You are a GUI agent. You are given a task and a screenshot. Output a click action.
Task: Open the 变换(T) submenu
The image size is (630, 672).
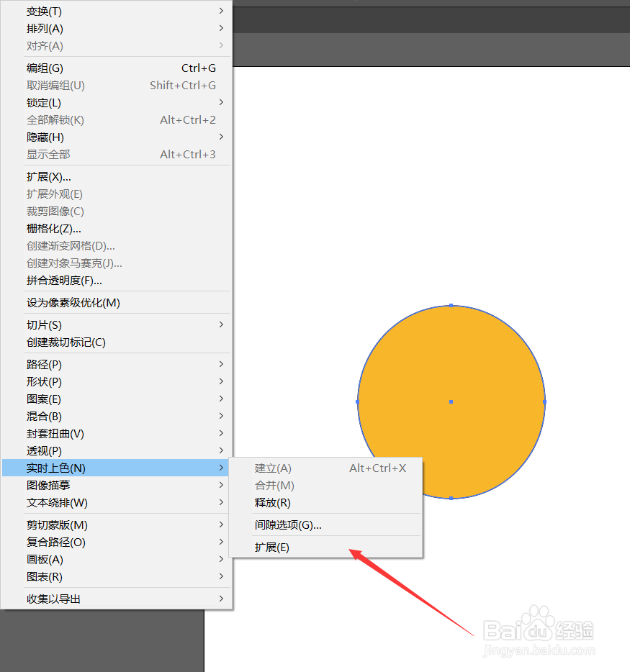pos(117,11)
